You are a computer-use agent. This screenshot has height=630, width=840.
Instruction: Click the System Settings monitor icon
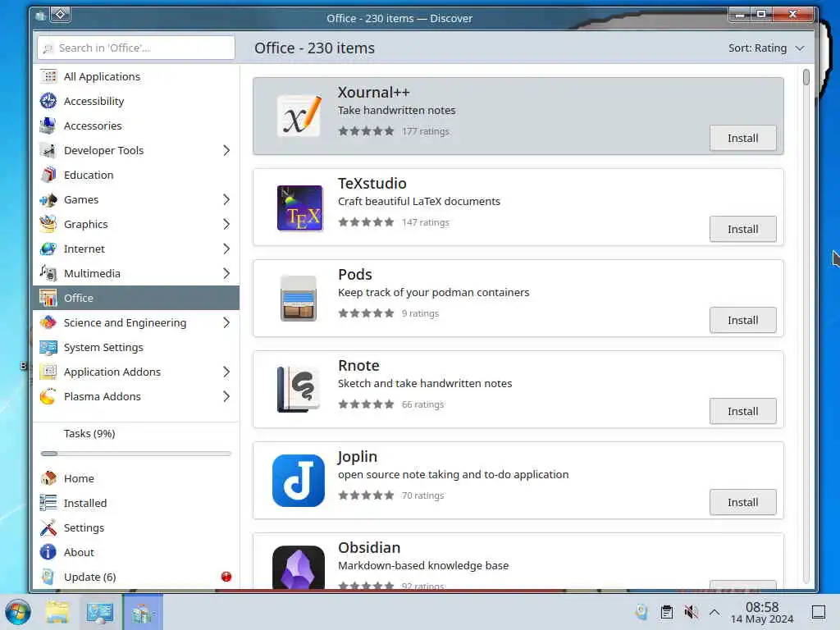point(48,347)
